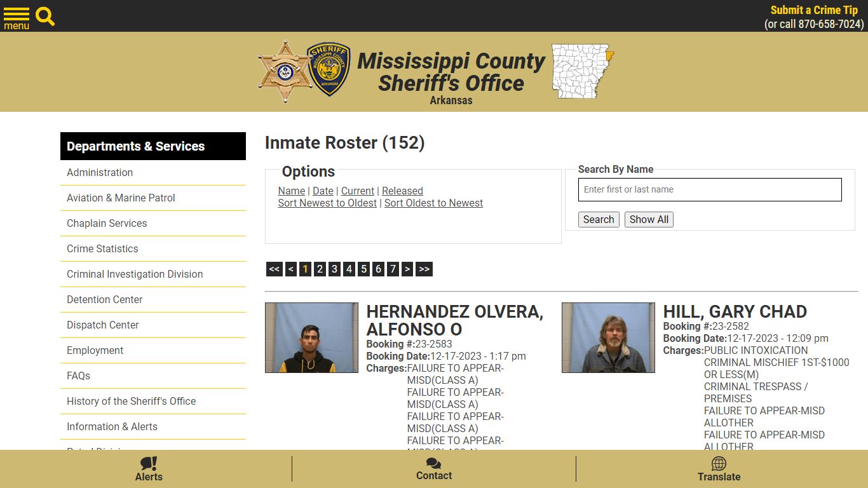Go to last page (>>)

pyautogui.click(x=424, y=269)
